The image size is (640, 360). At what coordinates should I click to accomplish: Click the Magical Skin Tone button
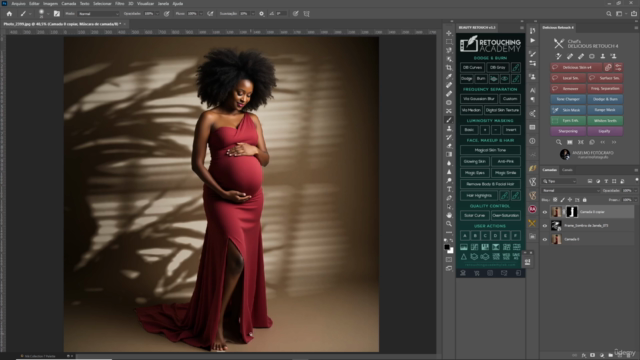pos(490,150)
